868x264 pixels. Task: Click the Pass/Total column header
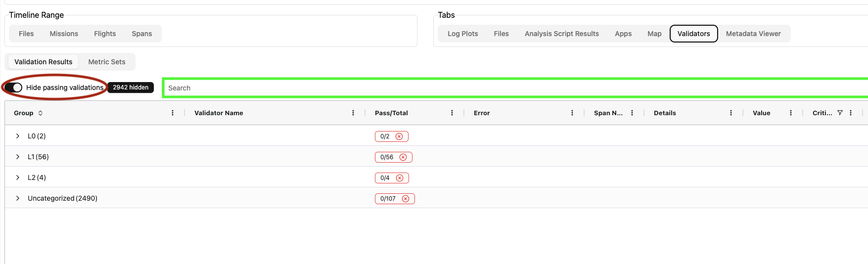click(x=391, y=113)
